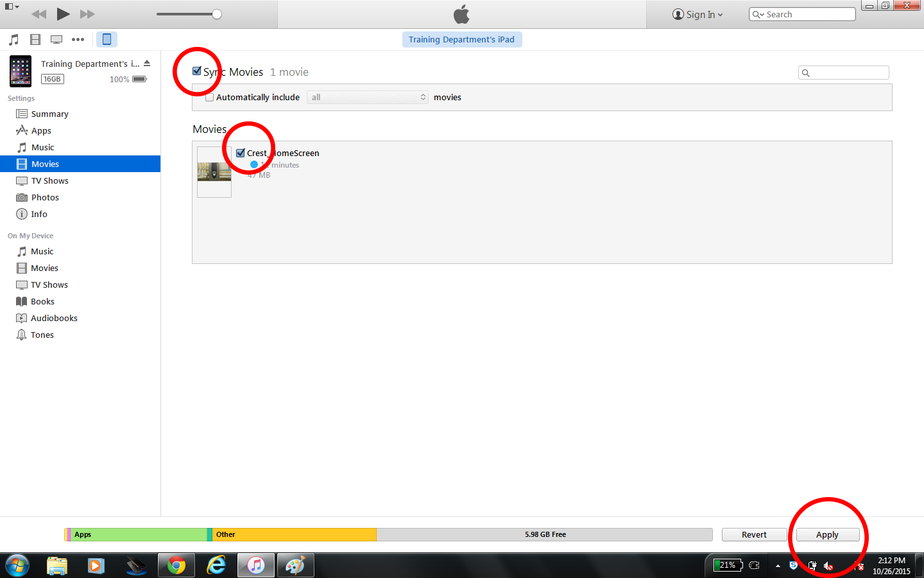Show hidden system tray icons
924x578 pixels.
pos(778,566)
